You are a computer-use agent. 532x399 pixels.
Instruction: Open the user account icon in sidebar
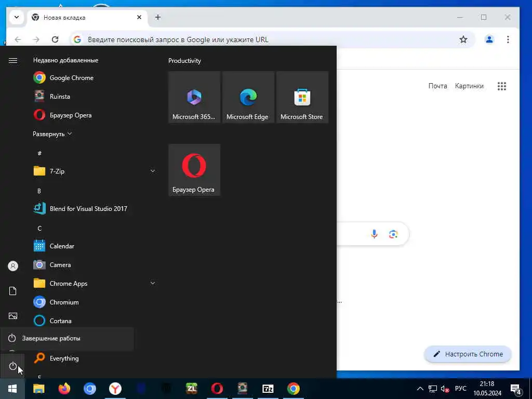pyautogui.click(x=12, y=266)
